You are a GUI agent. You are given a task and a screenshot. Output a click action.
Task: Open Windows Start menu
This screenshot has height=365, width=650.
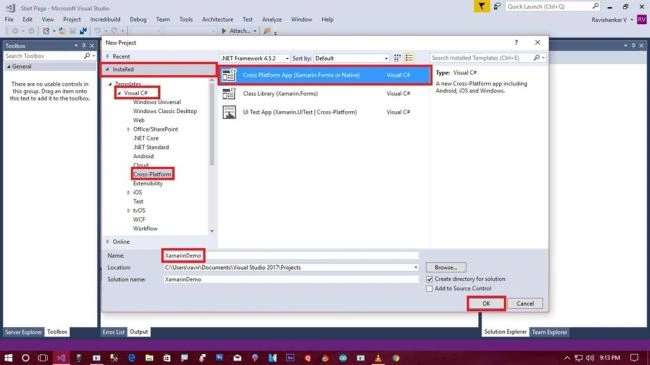(8, 358)
